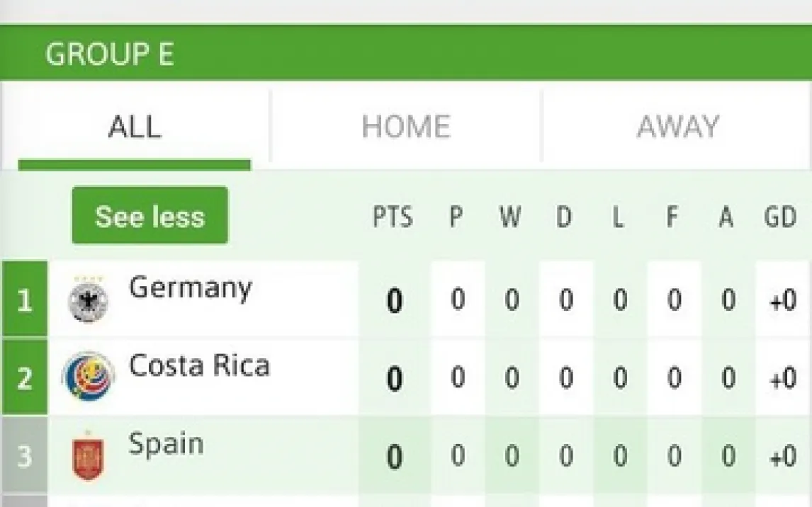
Task: Open the HOME standings tab
Action: [x=405, y=127]
